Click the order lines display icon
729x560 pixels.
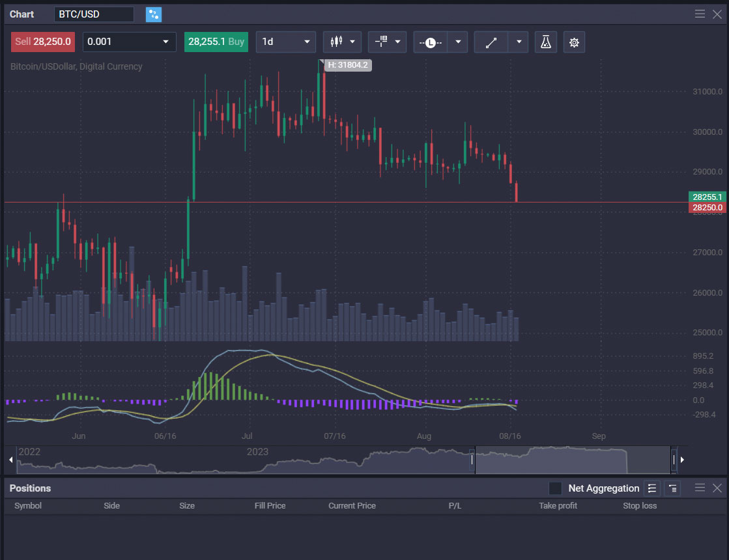381,42
